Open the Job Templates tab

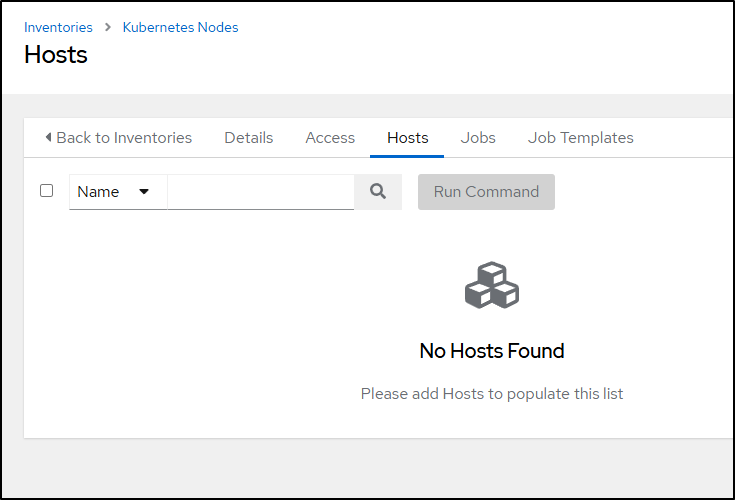click(580, 138)
